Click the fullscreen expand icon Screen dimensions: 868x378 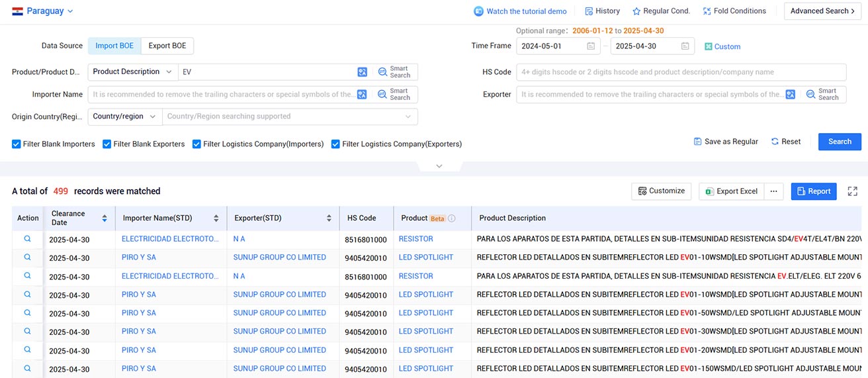pos(853,191)
